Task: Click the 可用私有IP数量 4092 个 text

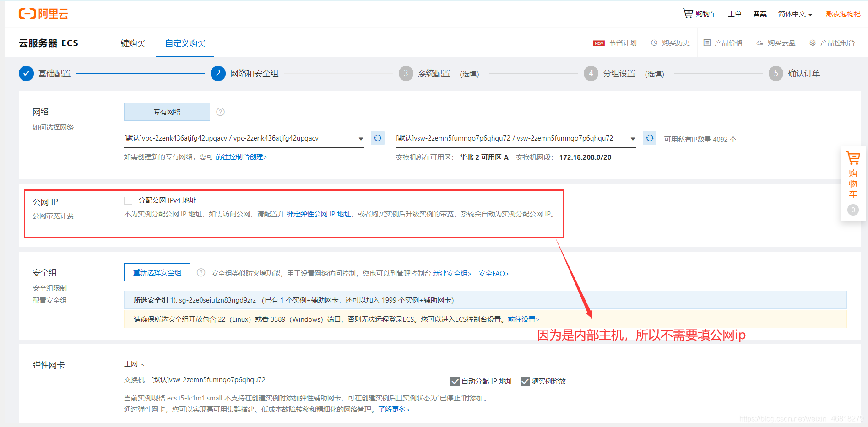Action: tap(700, 140)
